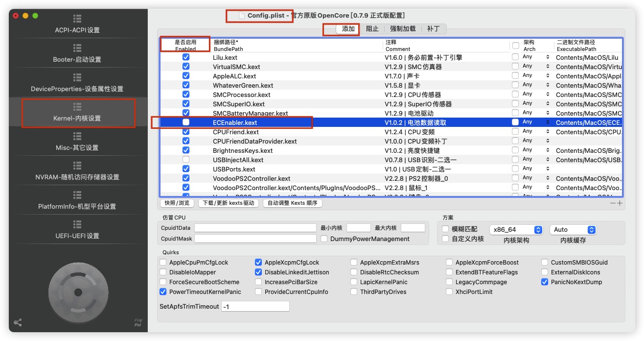
Task: Enable XhciPortLimit quirk
Action: point(449,292)
